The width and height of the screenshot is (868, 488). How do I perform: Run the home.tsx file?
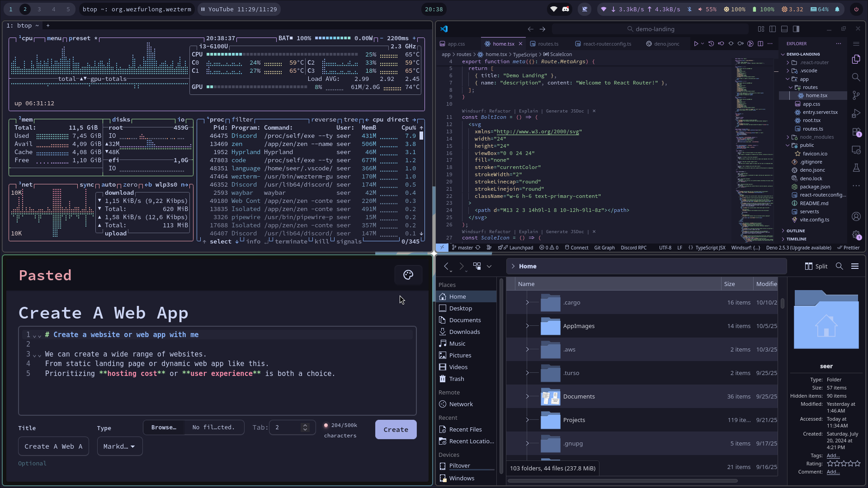(x=696, y=43)
